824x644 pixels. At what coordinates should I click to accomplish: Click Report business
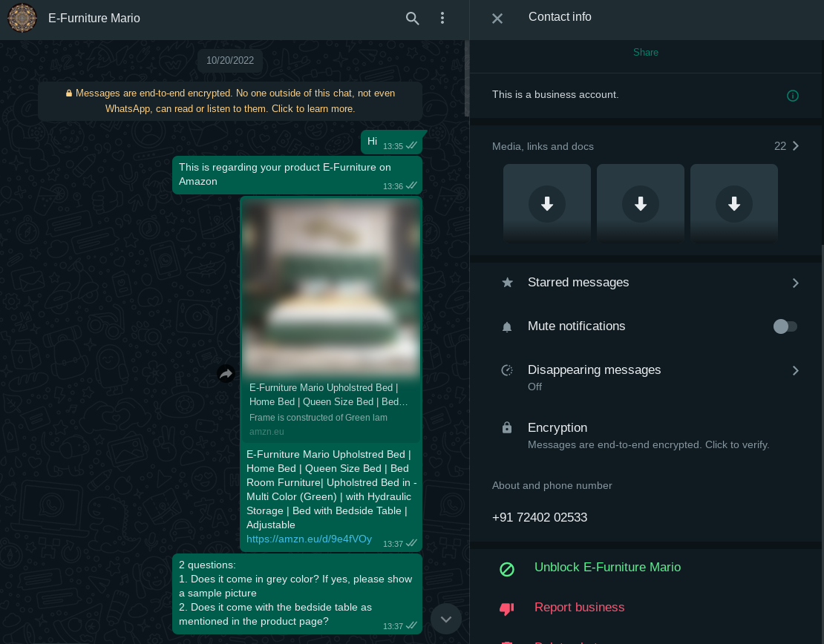[x=579, y=607]
